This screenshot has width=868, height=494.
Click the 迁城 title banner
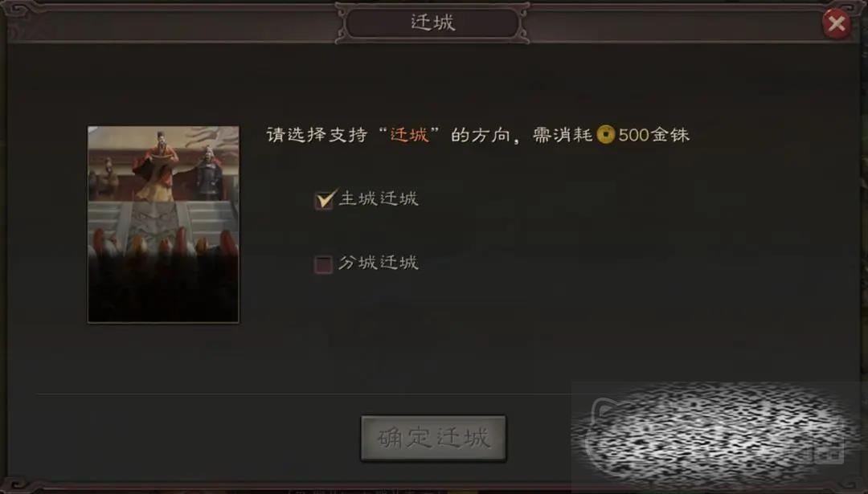coord(433,22)
